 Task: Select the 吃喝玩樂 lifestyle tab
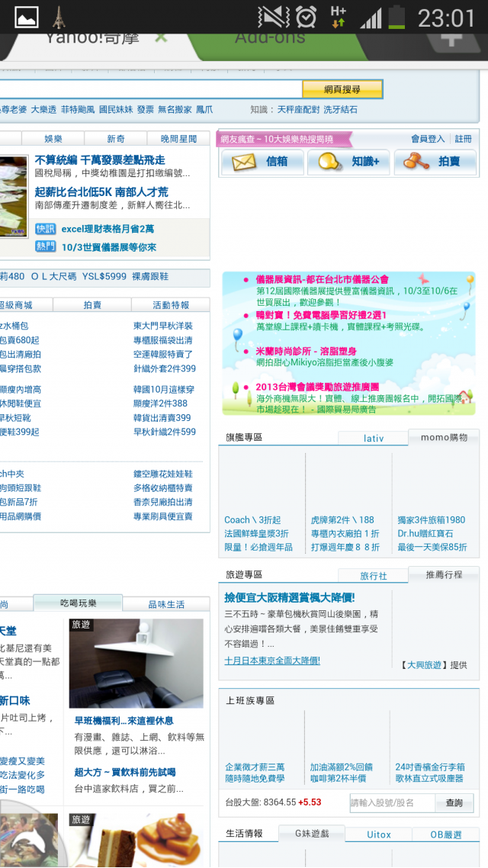click(78, 603)
